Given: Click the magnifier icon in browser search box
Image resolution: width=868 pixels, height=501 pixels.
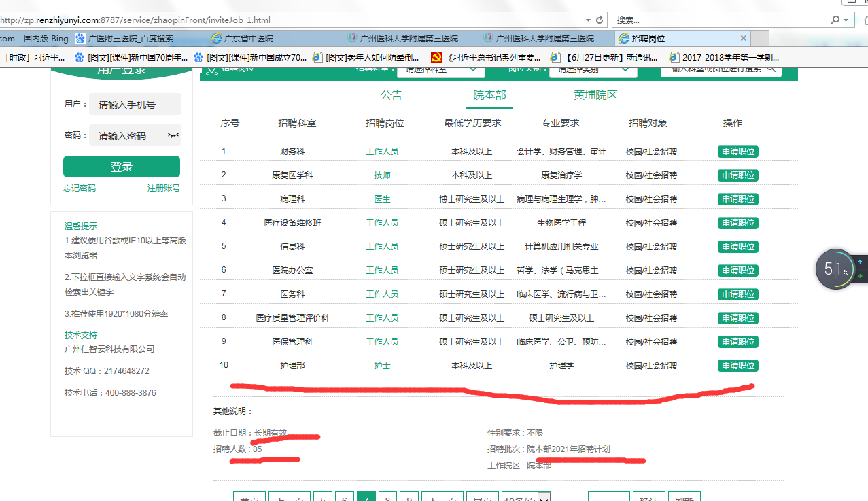Looking at the screenshot, I should coord(835,20).
